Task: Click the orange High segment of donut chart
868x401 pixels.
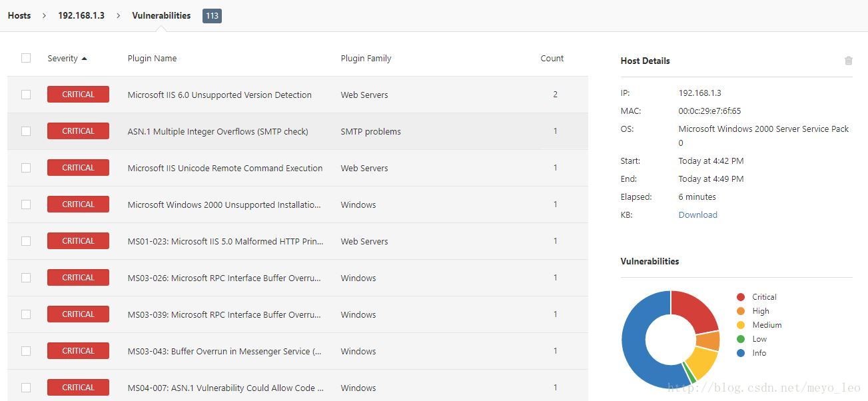Action: pyautogui.click(x=708, y=341)
